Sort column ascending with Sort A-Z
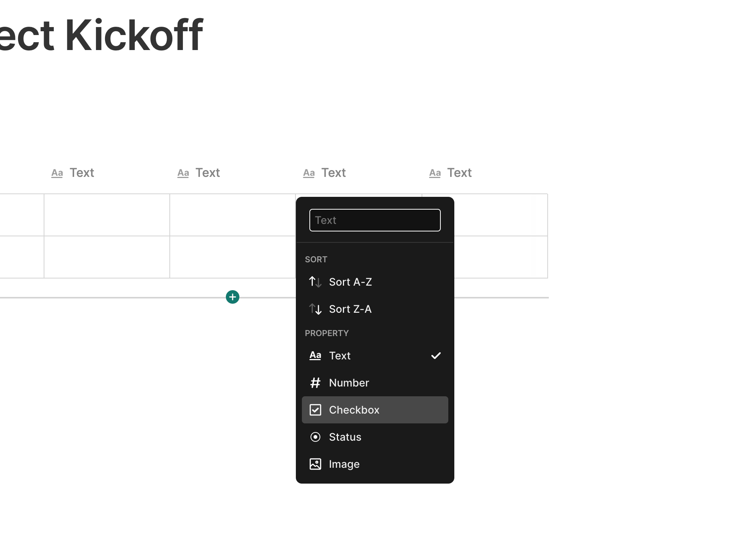 (x=350, y=282)
